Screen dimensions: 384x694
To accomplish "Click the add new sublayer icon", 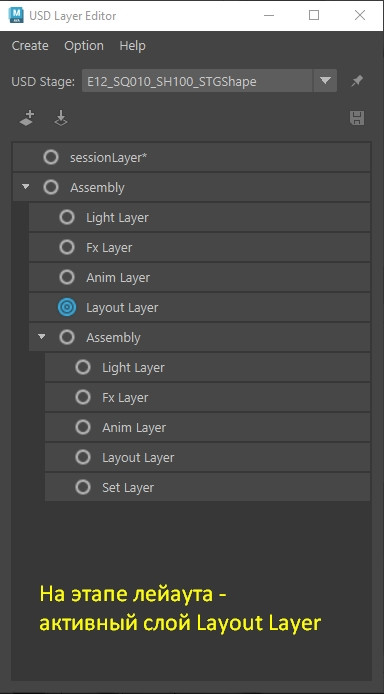I will pyautogui.click(x=27, y=118).
